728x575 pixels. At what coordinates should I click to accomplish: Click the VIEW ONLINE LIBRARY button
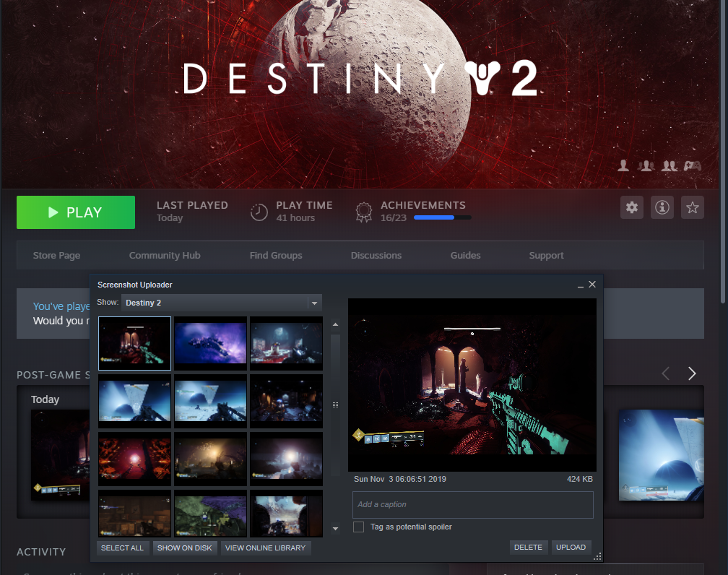[266, 548]
